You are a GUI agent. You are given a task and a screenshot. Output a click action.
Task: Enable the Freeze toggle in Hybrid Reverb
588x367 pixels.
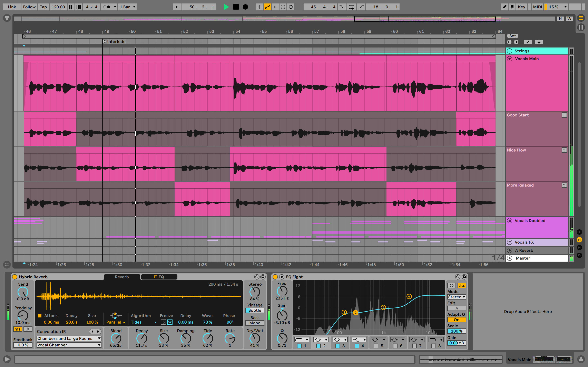click(x=169, y=322)
